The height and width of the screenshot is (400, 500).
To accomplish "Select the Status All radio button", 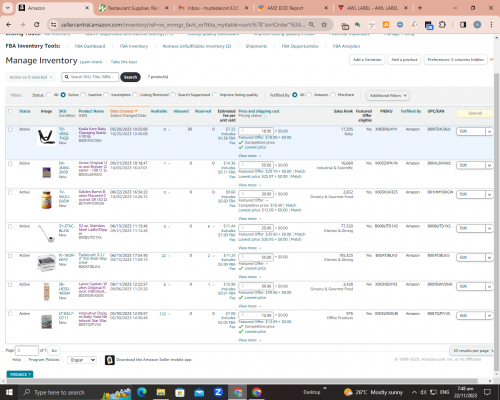I will pos(49,95).
